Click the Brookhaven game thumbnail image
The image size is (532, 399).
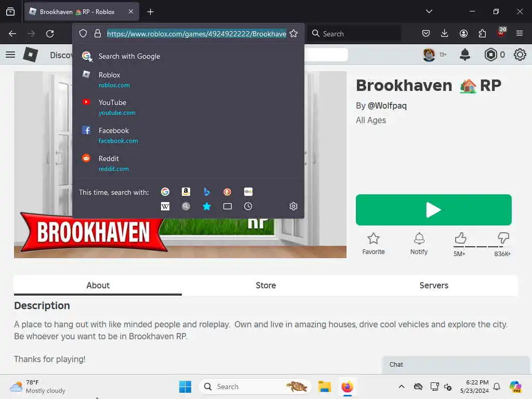coord(180,165)
